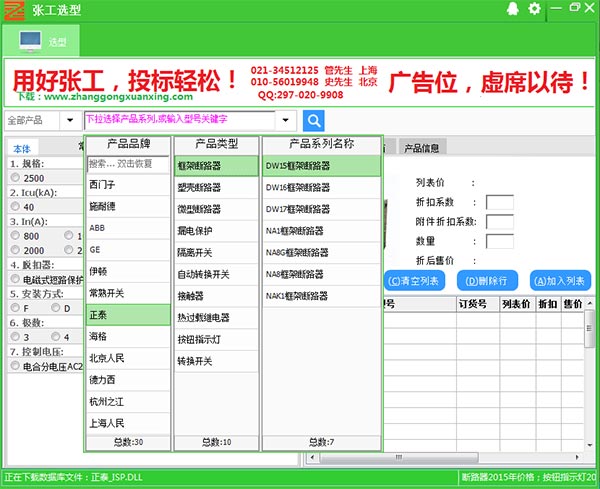This screenshot has width=600, height=489.
Task: Click the blue magnifier search button
Action: coord(313,121)
